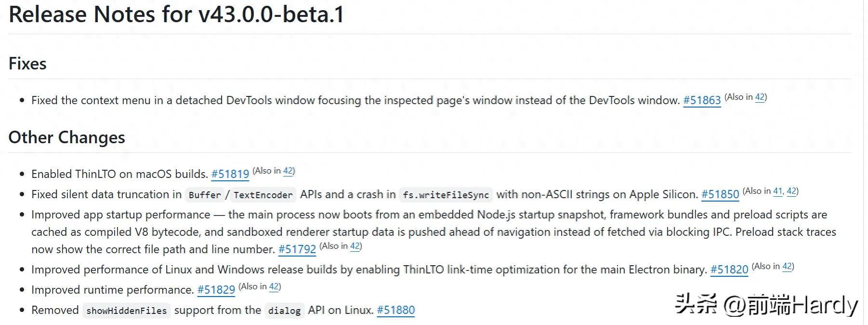The image size is (868, 325).
Task: Open the 42 link after #51850
Action: click(x=791, y=191)
